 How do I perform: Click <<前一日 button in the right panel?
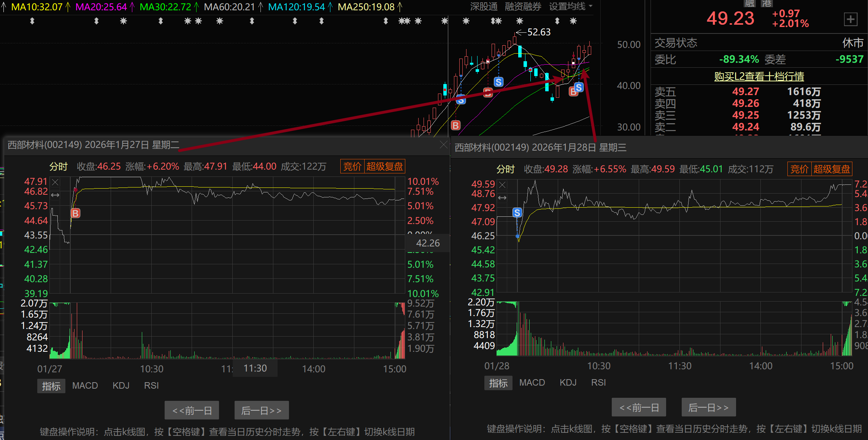click(x=639, y=408)
